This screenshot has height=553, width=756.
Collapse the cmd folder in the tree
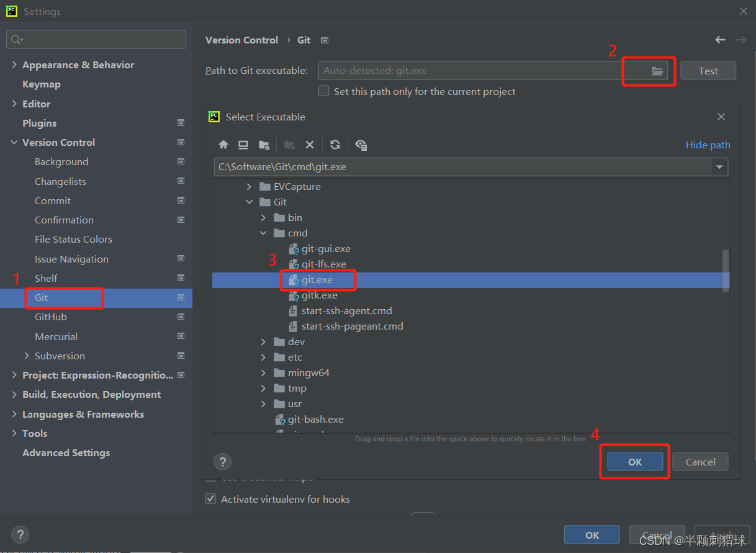(263, 233)
